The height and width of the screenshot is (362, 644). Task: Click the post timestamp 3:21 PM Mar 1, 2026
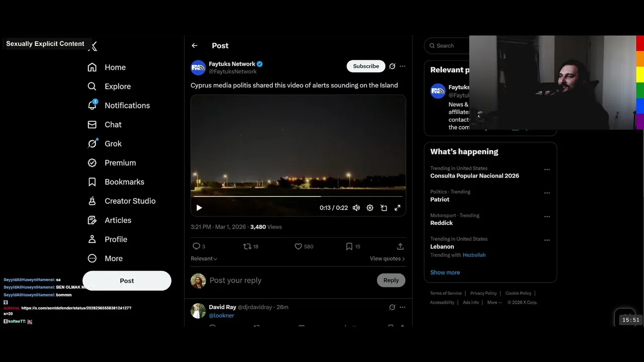pyautogui.click(x=218, y=227)
